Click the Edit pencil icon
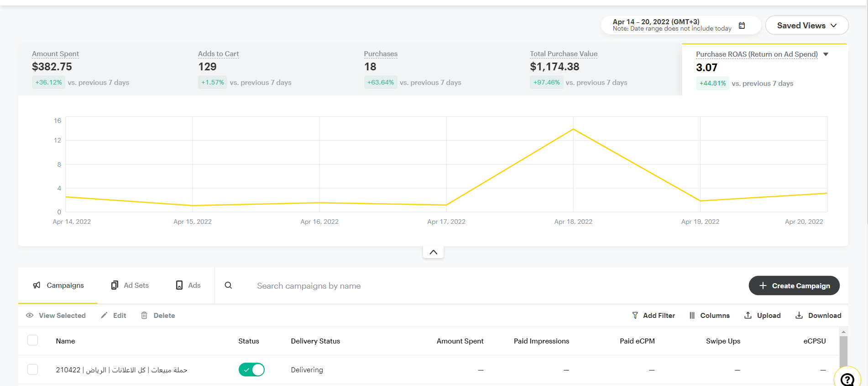The width and height of the screenshot is (868, 386). click(105, 315)
